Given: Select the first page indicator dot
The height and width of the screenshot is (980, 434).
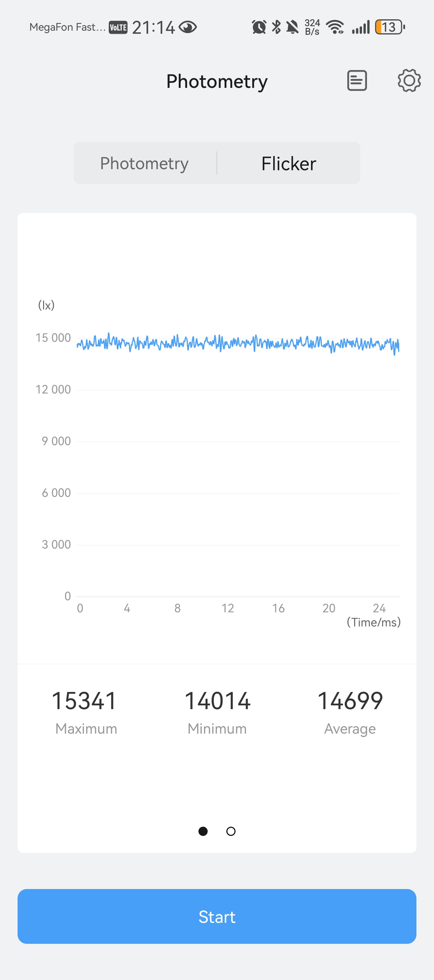Looking at the screenshot, I should (x=203, y=831).
